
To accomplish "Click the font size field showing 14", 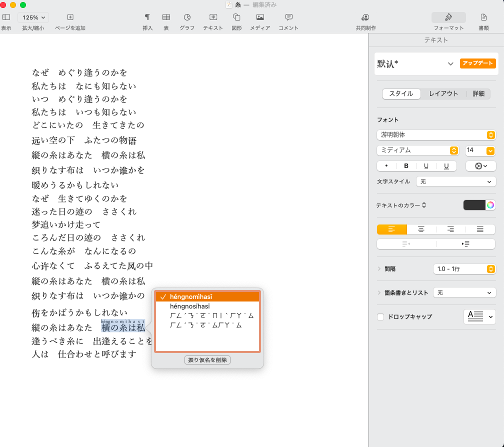I will (x=474, y=150).
